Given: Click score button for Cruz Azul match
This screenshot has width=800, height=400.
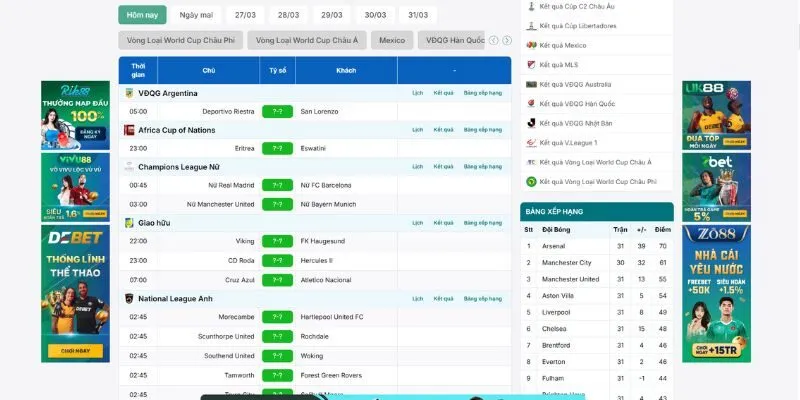Looking at the screenshot, I should (278, 280).
